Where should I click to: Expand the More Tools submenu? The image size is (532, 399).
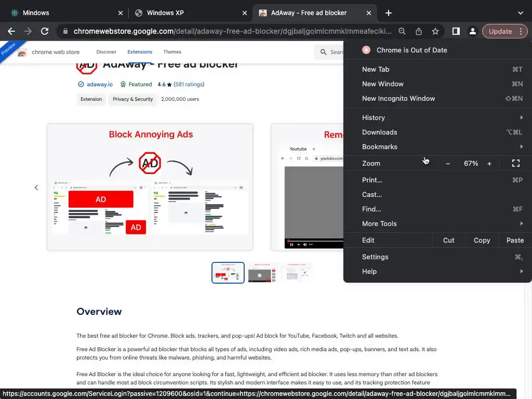[x=437, y=224]
